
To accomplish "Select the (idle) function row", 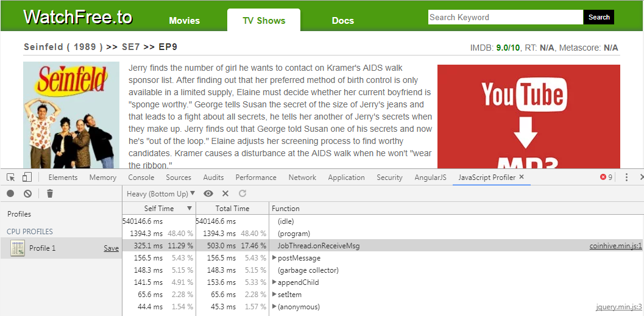I will [383, 221].
